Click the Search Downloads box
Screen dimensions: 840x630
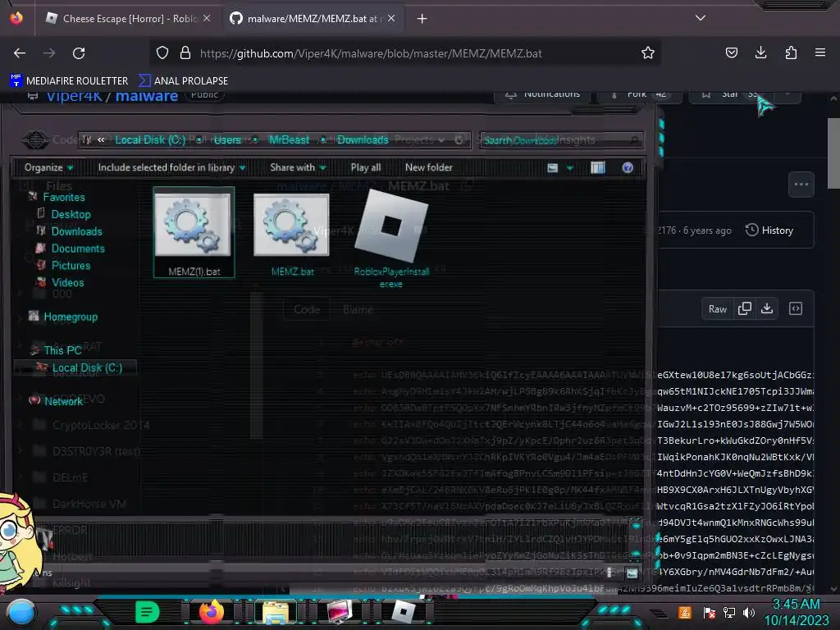pos(561,140)
